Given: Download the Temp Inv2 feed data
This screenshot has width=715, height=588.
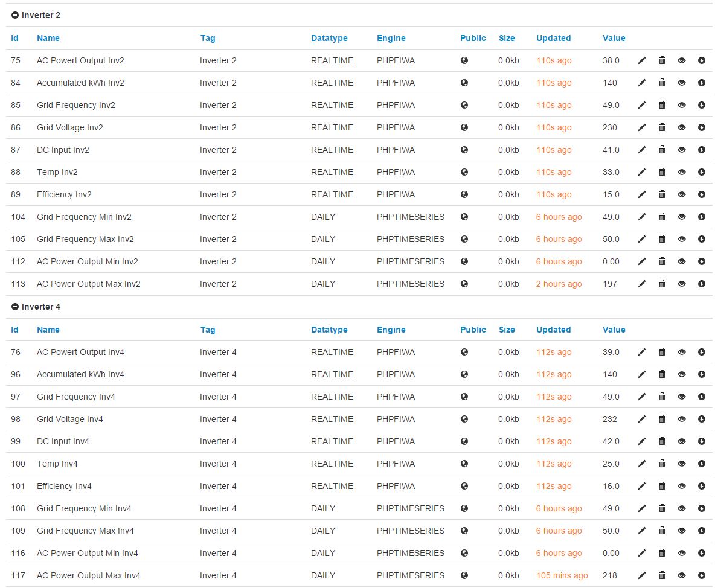Looking at the screenshot, I should coord(702,172).
